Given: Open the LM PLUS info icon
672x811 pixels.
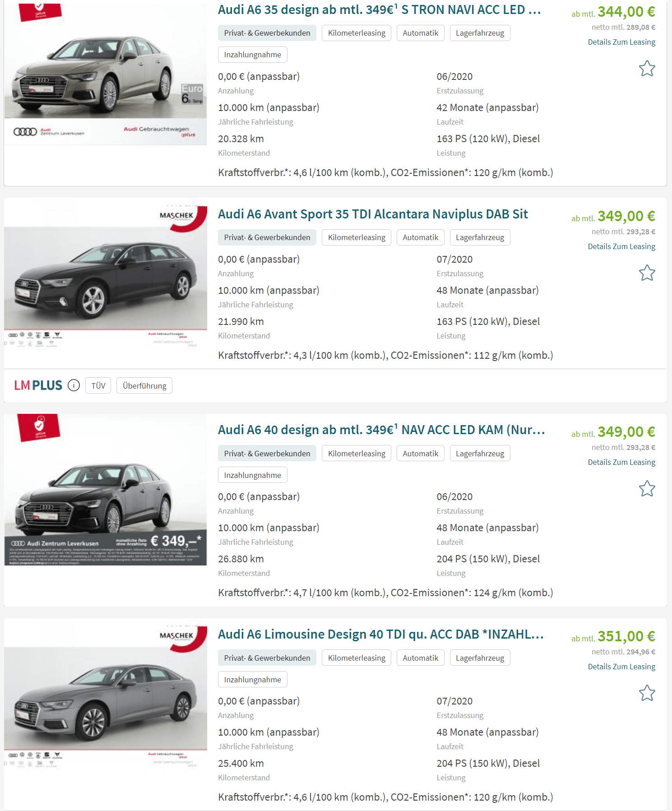Looking at the screenshot, I should (x=74, y=385).
